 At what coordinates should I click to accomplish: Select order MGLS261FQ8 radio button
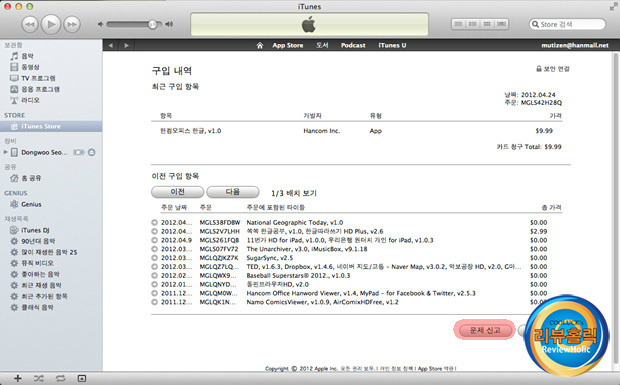click(154, 240)
